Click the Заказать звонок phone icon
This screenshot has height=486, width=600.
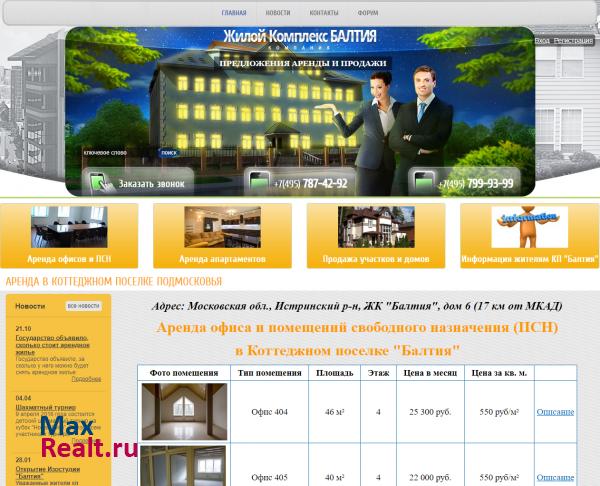101,183
